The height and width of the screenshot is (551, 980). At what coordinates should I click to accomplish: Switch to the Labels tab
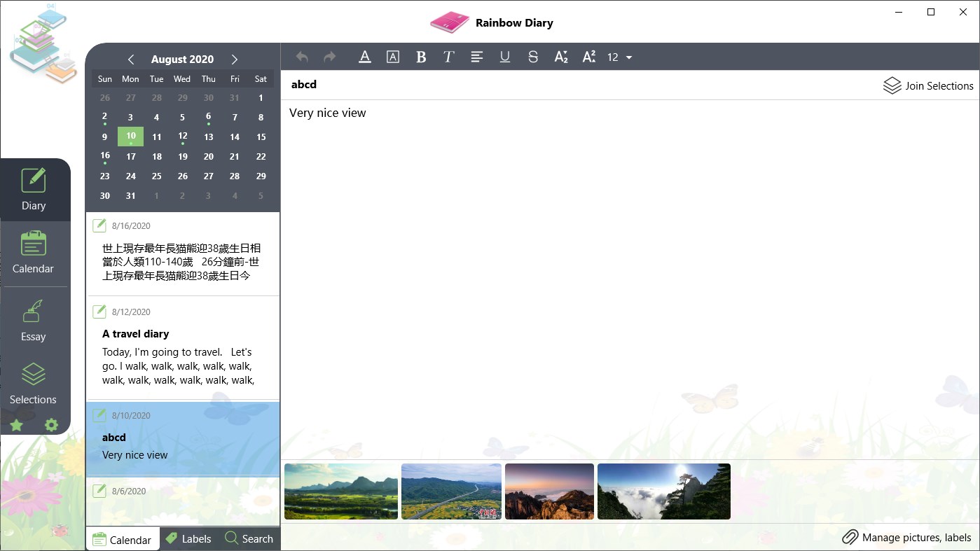pyautogui.click(x=188, y=538)
